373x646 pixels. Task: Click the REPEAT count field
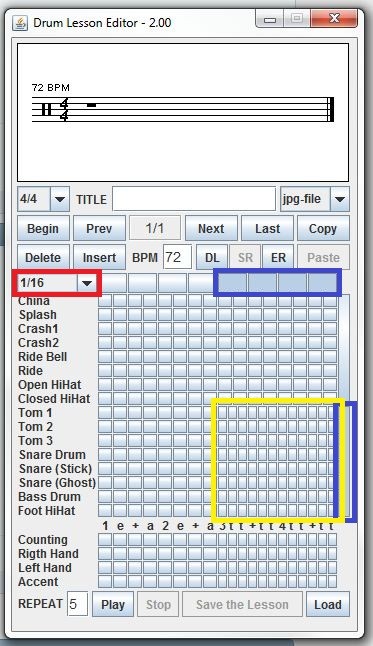77,604
